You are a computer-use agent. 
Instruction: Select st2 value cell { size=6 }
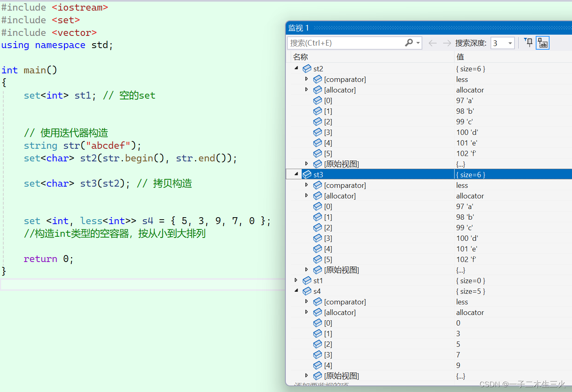click(x=471, y=68)
